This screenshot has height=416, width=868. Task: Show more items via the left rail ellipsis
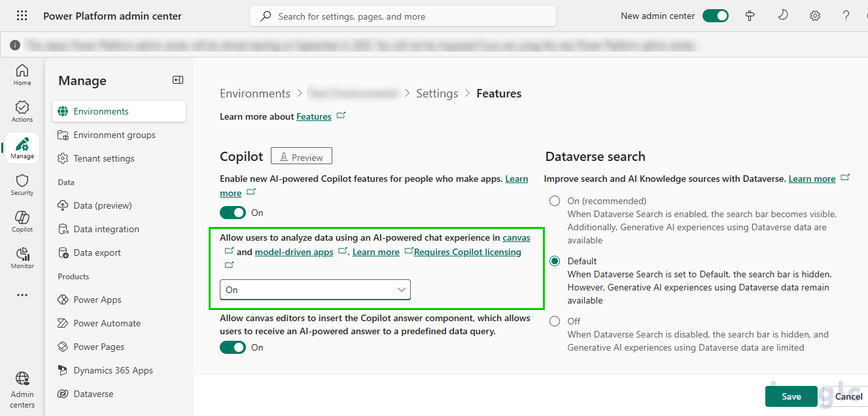coord(22,295)
